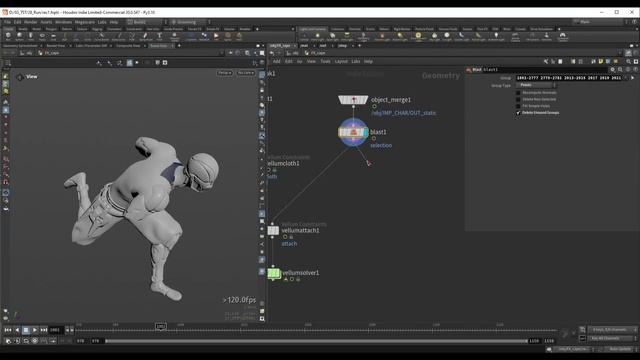Select the blast1 node
Screen dimensions: 640x360
tap(353, 132)
